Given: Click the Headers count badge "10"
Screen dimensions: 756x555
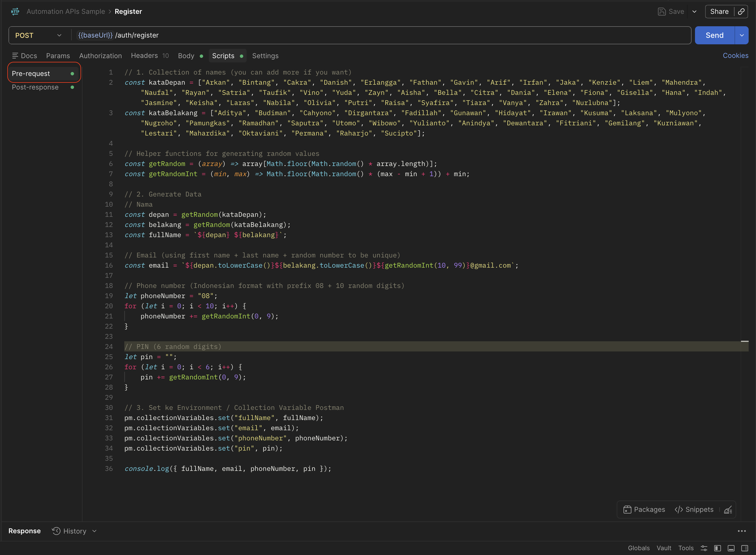Looking at the screenshot, I should 165,56.
